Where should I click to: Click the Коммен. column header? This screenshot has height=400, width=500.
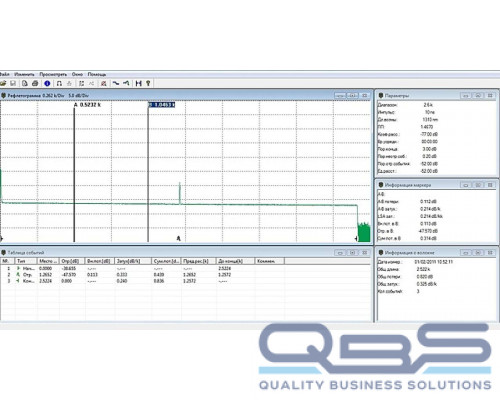[270, 261]
